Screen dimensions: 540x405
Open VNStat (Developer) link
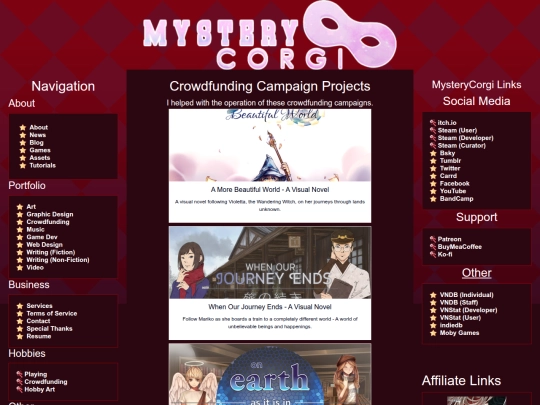click(469, 310)
